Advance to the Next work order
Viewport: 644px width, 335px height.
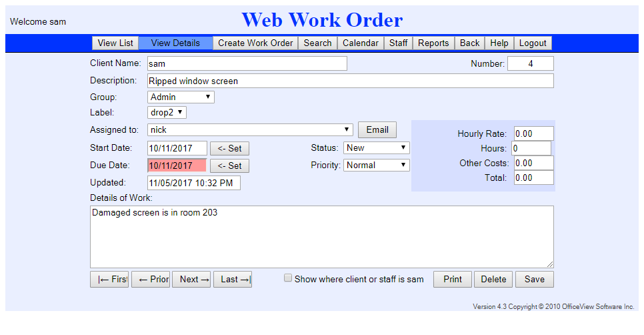[x=192, y=280]
